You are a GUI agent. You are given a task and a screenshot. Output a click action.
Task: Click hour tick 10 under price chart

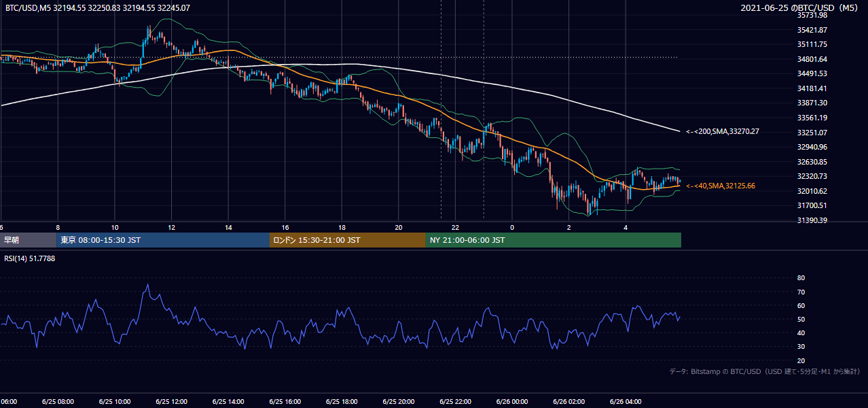(x=115, y=227)
